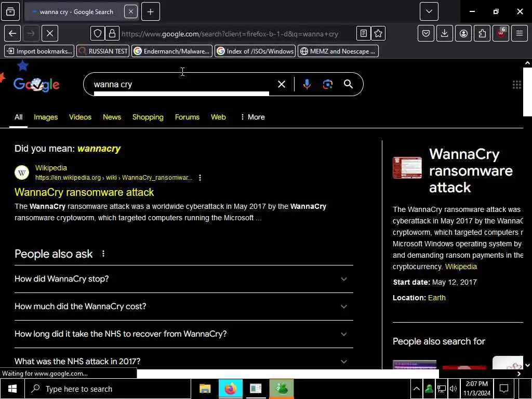Show hidden system tray icons
532x399 pixels.
416,389
